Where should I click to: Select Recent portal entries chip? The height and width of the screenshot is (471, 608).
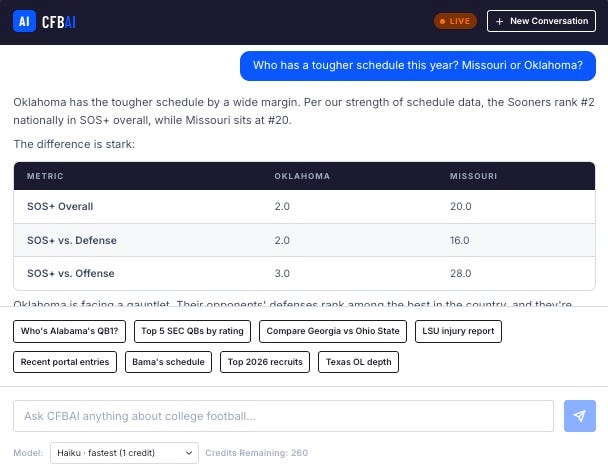pyautogui.click(x=65, y=362)
